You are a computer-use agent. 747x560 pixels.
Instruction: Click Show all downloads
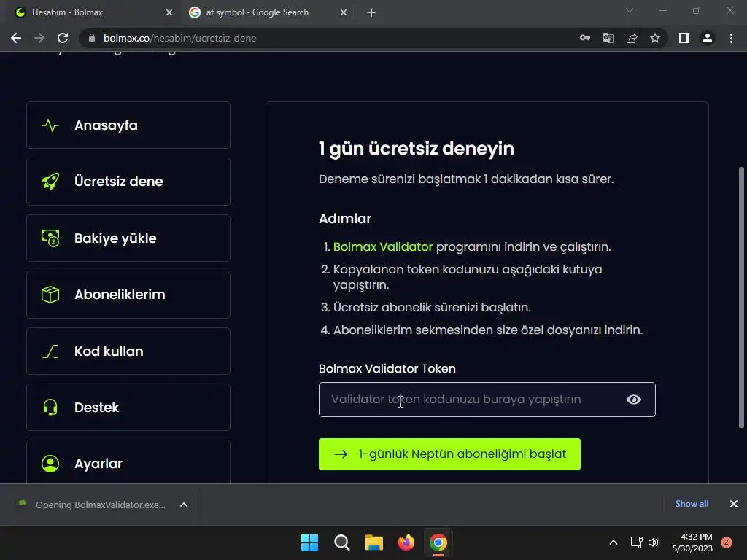coord(692,504)
